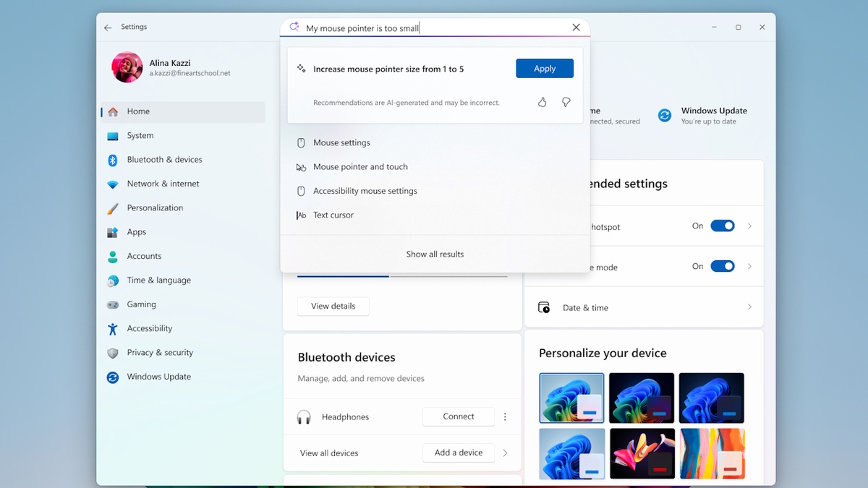Click the headphones device icon

pyautogui.click(x=304, y=417)
